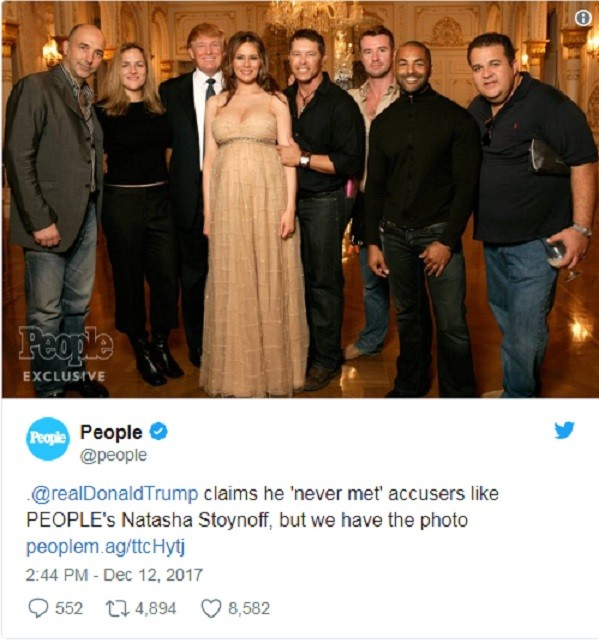Click the info icon on photo
This screenshot has width=599, height=643.
(583, 18)
